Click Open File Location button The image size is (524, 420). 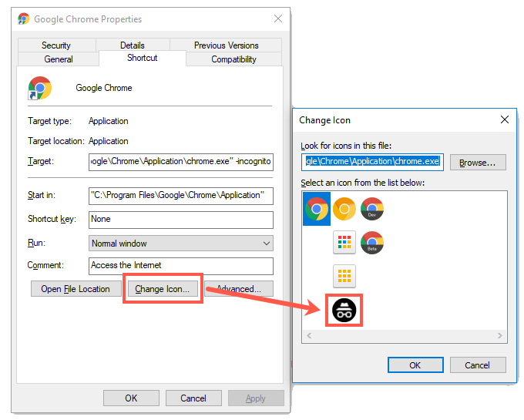[76, 289]
